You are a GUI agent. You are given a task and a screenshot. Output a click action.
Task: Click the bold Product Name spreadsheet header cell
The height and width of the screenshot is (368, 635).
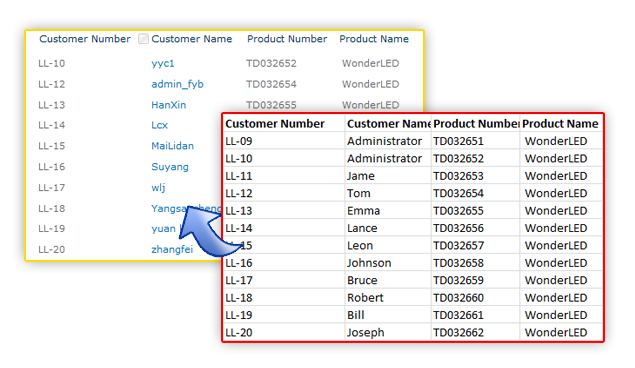click(x=561, y=123)
